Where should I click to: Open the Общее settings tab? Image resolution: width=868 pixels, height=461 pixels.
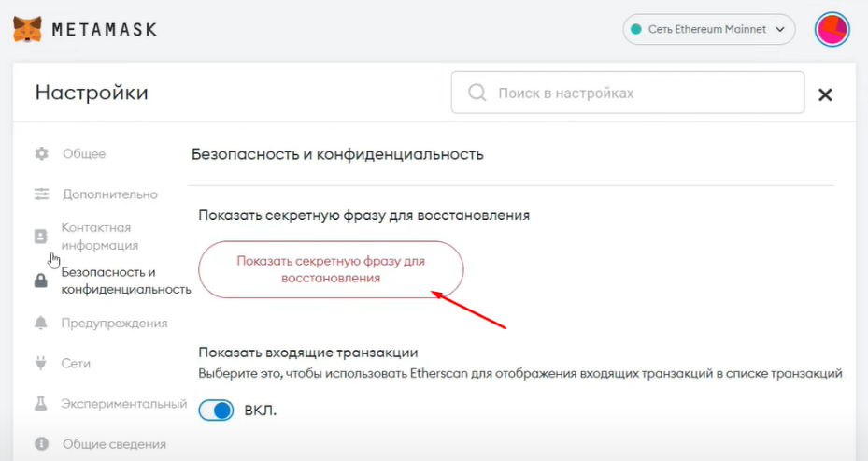tap(83, 153)
